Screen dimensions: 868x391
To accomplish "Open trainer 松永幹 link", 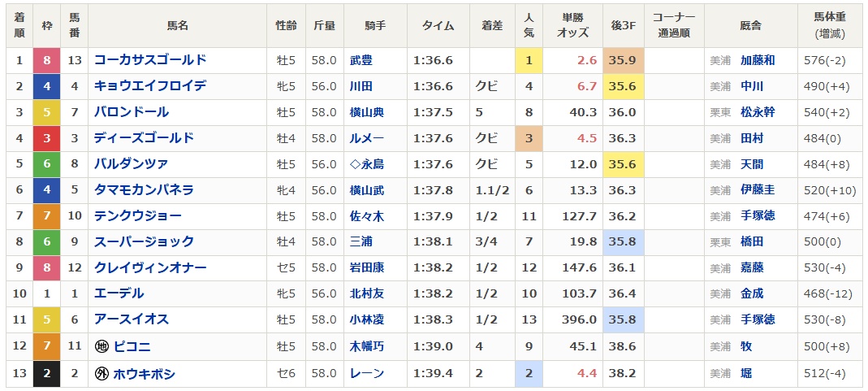I will pos(758,112).
